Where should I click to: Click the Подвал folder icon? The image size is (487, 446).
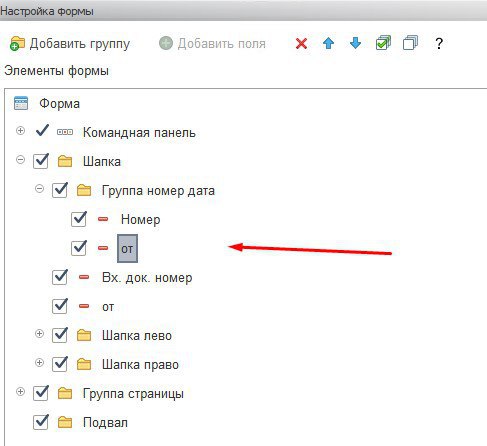[65, 422]
